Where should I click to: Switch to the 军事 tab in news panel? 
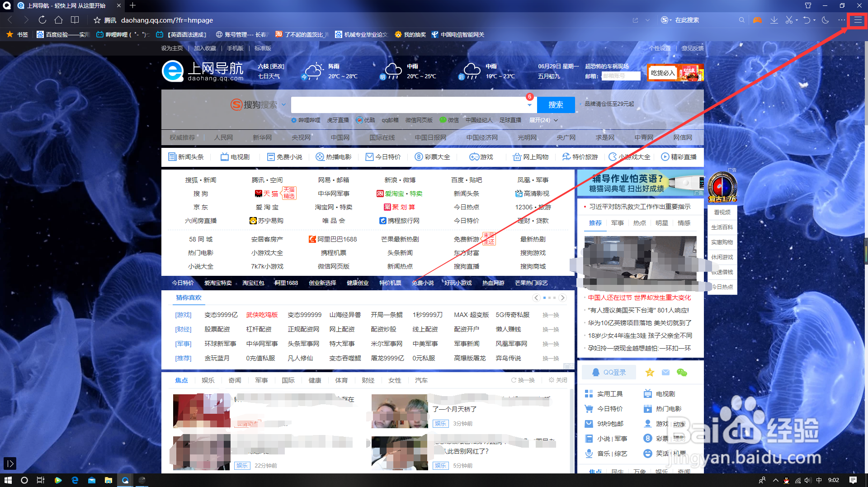(617, 223)
